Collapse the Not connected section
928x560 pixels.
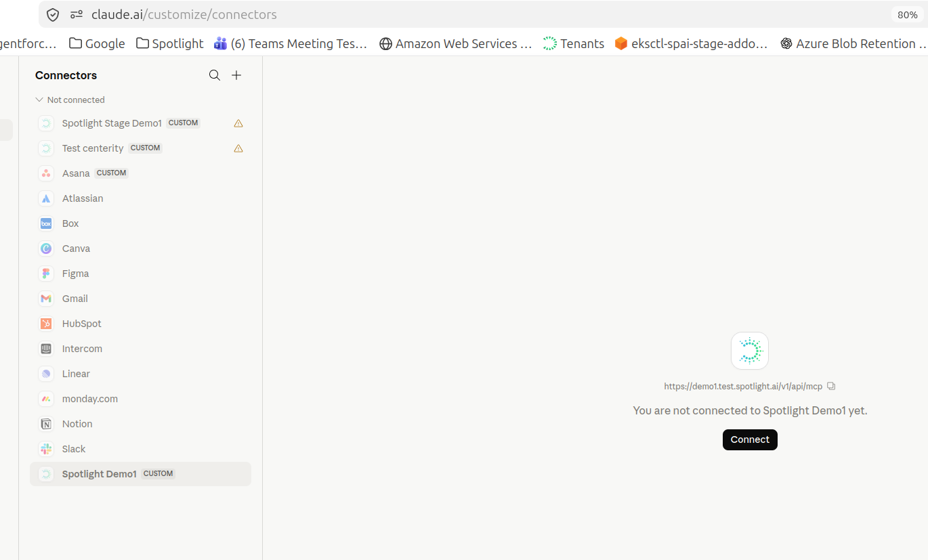pyautogui.click(x=39, y=100)
